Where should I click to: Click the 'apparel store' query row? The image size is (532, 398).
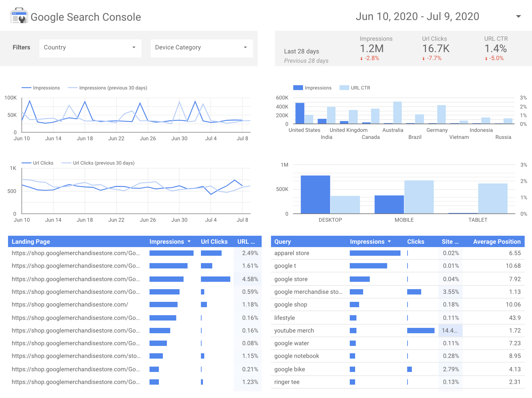pyautogui.click(x=397, y=253)
